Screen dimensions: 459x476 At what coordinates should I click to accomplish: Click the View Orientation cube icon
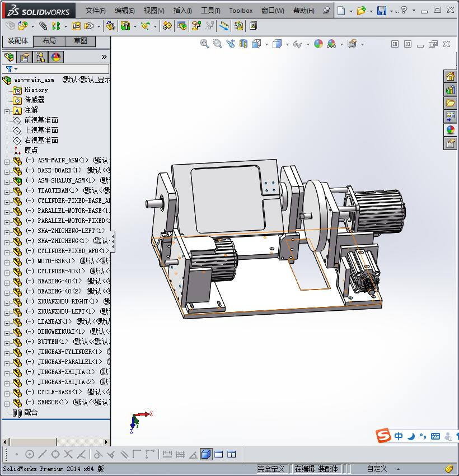pos(257,44)
